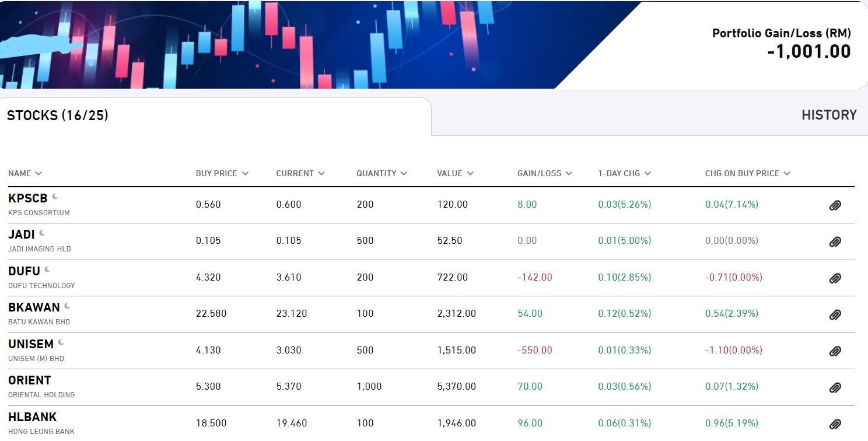Open the UNISEM stock name

pyautogui.click(x=31, y=344)
